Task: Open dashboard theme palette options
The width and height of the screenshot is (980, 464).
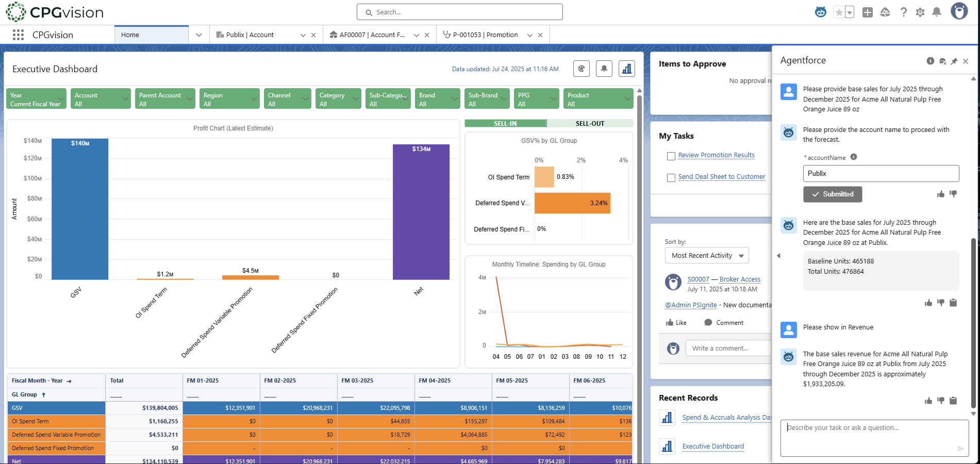Action: (582, 69)
